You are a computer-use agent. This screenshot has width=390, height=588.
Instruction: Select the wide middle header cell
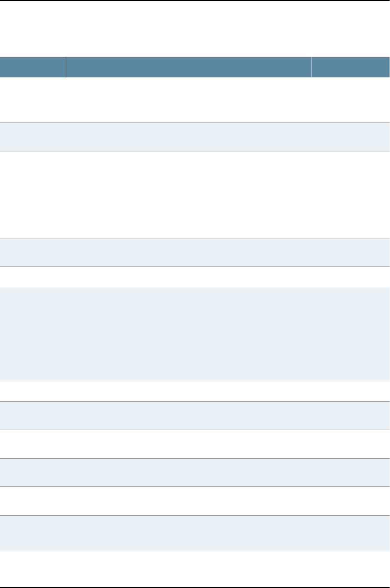coord(189,67)
